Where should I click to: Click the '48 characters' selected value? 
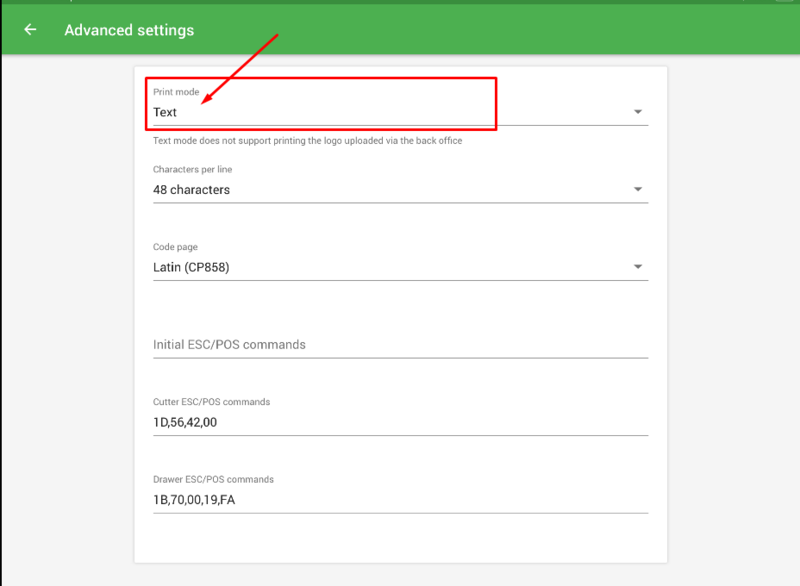(191, 190)
